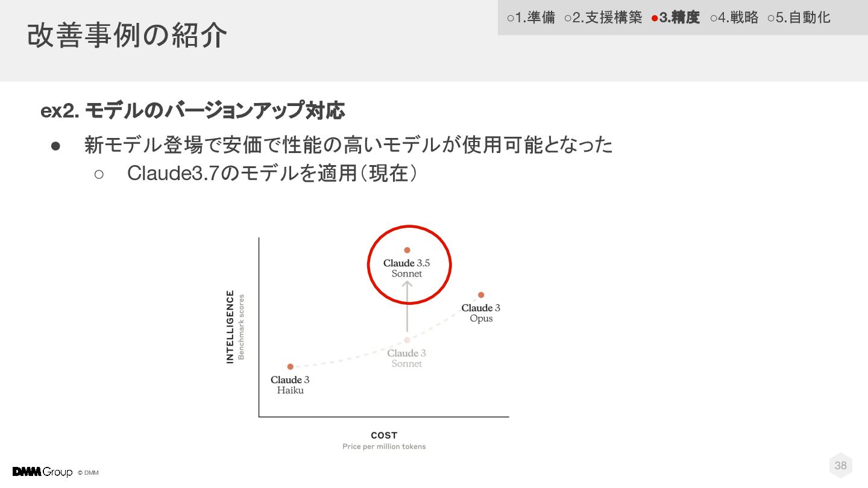Viewport: 868px width, 488px height.
Task: Click the heading "ex2. モデルのバージョンアップ対応"
Action: (x=193, y=111)
